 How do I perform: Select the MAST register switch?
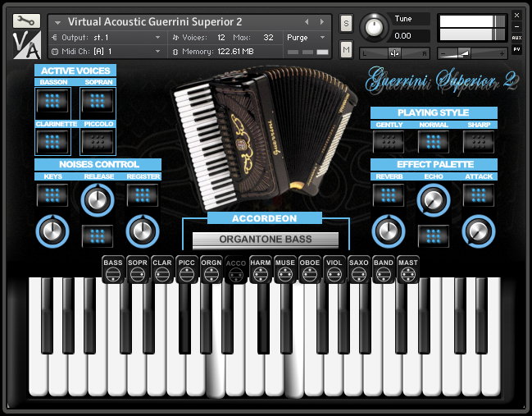click(408, 270)
